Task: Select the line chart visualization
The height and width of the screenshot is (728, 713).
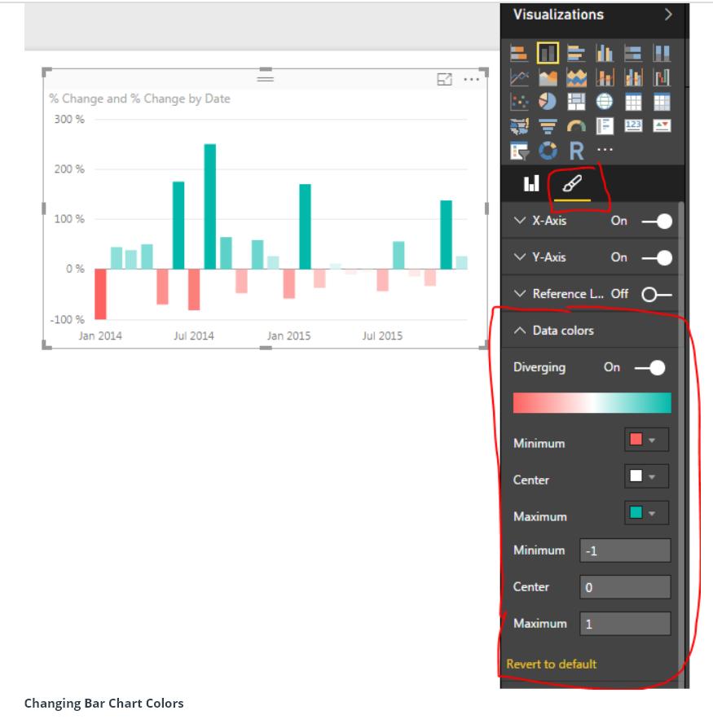Action: [519, 77]
